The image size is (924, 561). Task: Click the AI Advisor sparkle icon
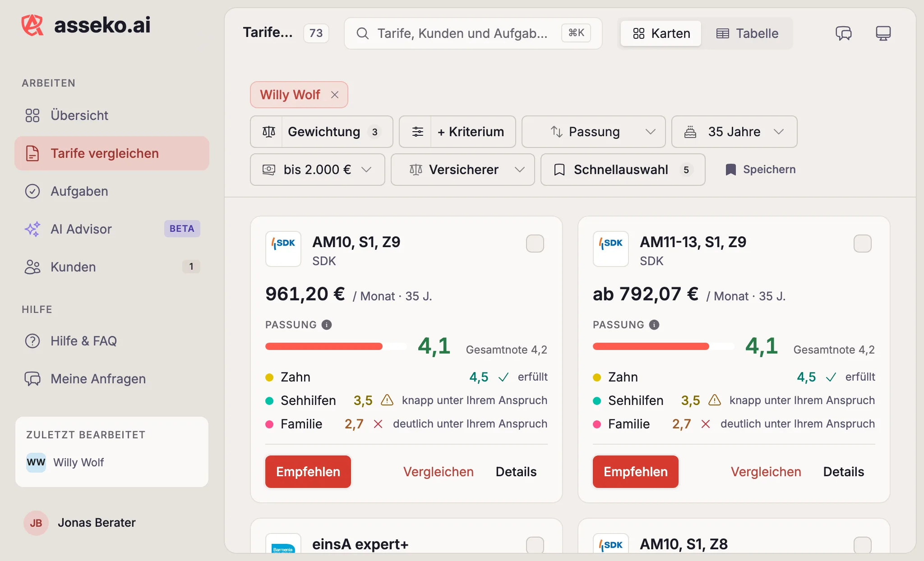(32, 229)
